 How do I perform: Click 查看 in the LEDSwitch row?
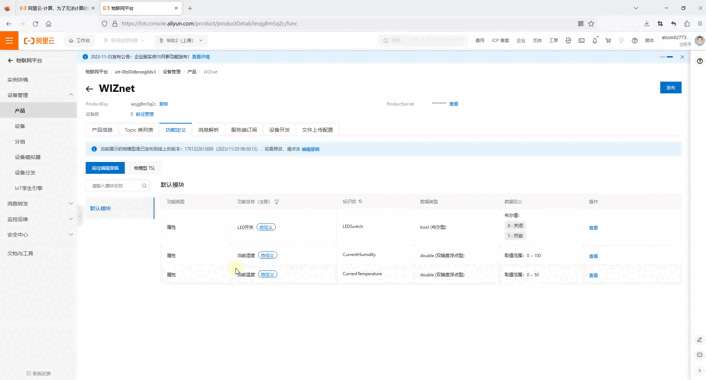click(x=593, y=228)
